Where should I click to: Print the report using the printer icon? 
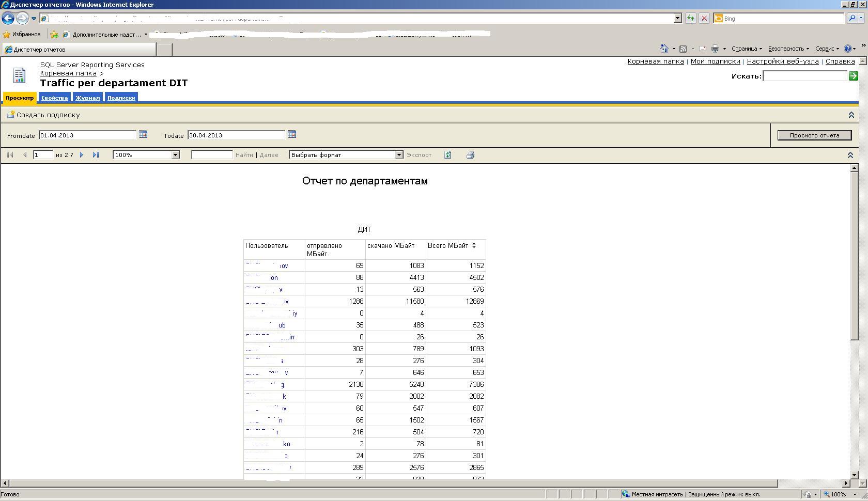click(x=470, y=154)
